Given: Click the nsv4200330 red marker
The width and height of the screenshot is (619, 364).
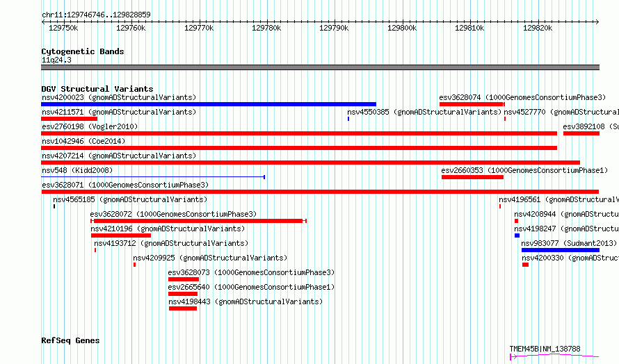Looking at the screenshot, I should click(525, 265).
